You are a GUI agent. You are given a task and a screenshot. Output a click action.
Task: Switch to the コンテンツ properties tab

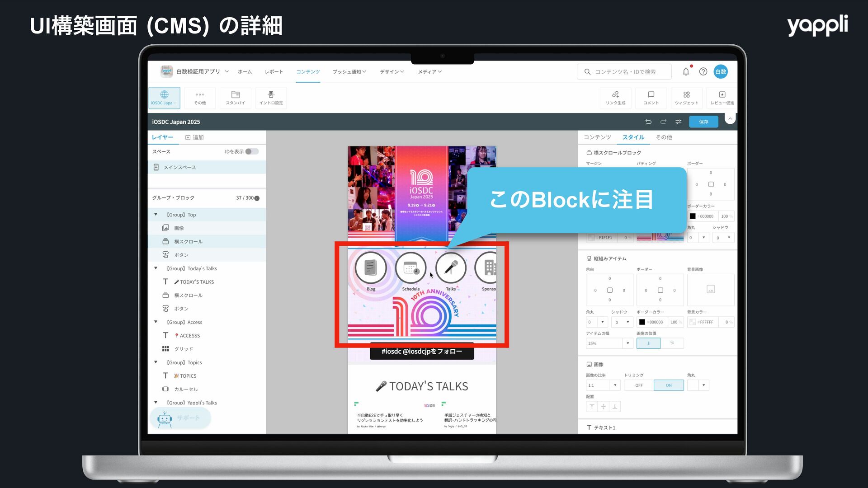[x=597, y=137]
